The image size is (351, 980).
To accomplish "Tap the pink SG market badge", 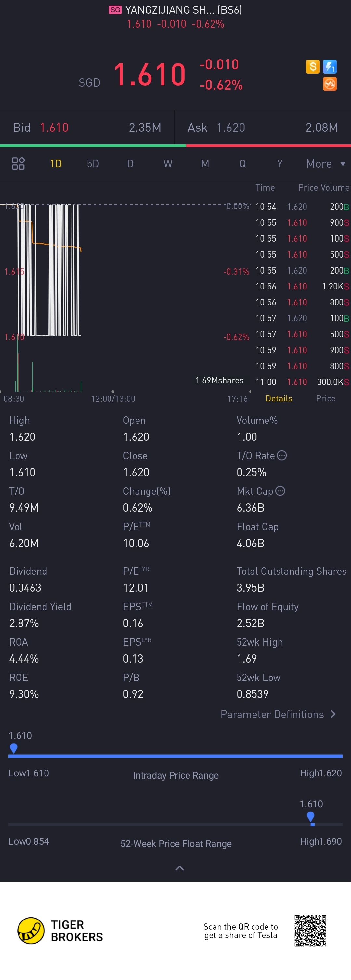I will pos(115,10).
